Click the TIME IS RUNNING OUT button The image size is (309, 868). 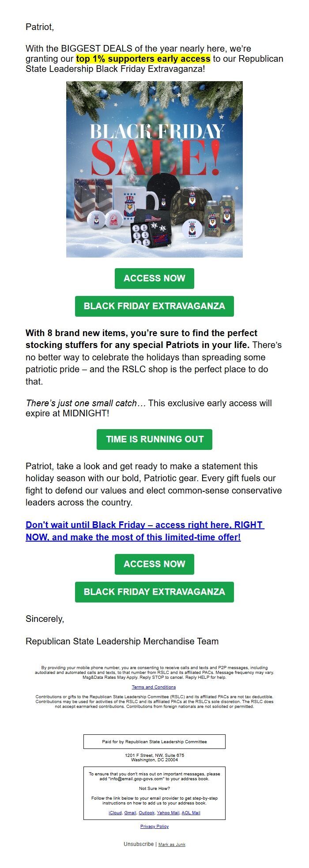pos(154,439)
